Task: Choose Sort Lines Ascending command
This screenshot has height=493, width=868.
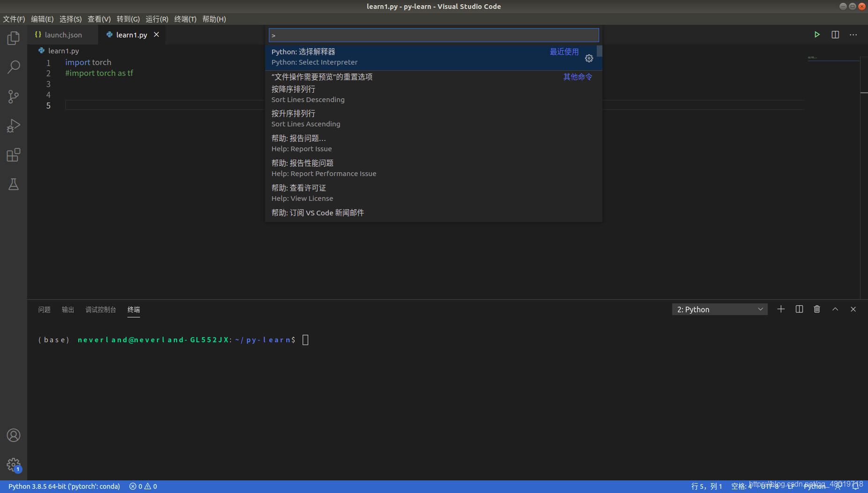Action: pyautogui.click(x=433, y=118)
